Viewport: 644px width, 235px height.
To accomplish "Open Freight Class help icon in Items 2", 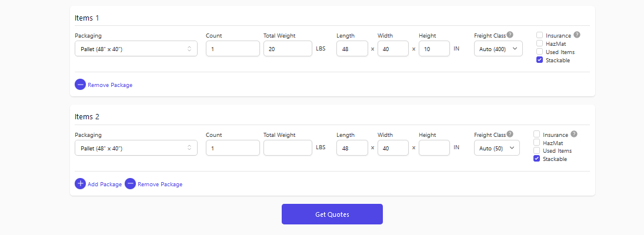I will tap(510, 134).
